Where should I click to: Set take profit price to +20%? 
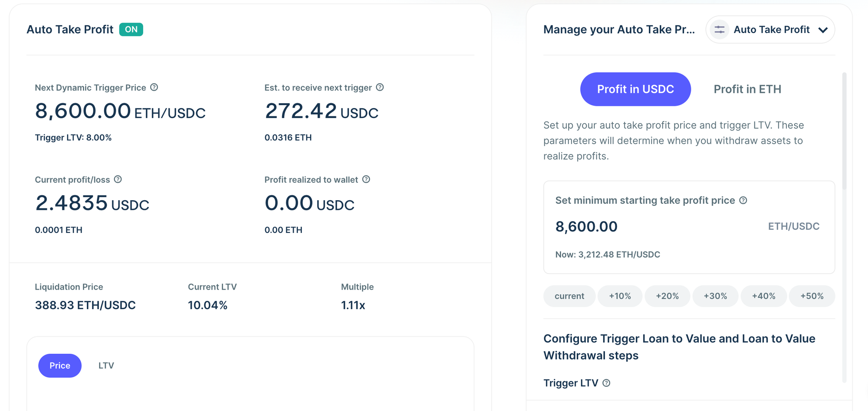[x=667, y=296]
